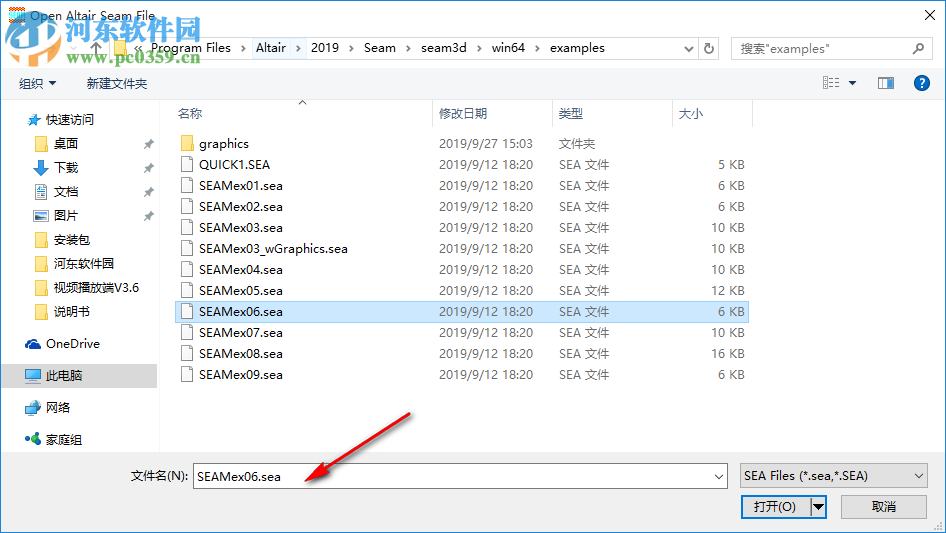The width and height of the screenshot is (946, 533).
Task: Open the help question mark icon
Action: 921,83
